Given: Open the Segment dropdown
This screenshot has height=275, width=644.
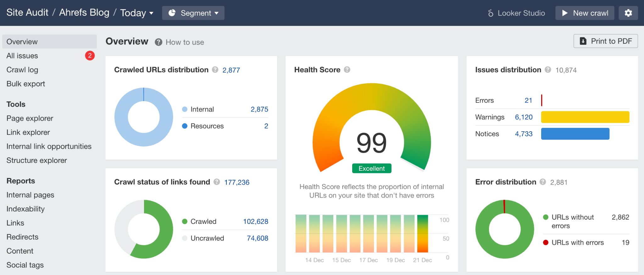Looking at the screenshot, I should click(x=193, y=13).
